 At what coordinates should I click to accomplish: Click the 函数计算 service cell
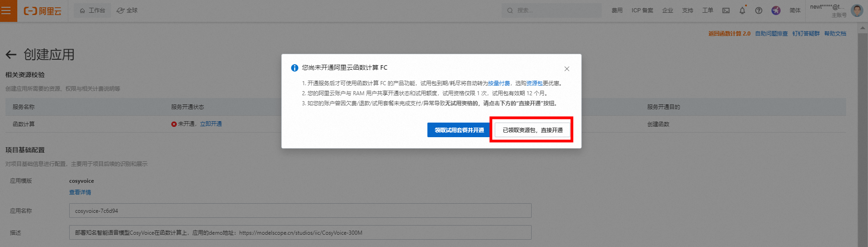click(x=24, y=124)
